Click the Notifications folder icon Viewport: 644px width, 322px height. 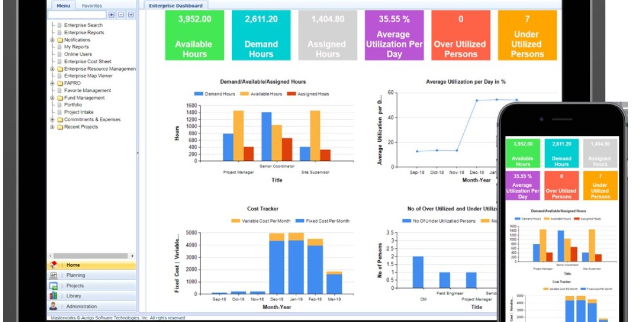(60, 40)
